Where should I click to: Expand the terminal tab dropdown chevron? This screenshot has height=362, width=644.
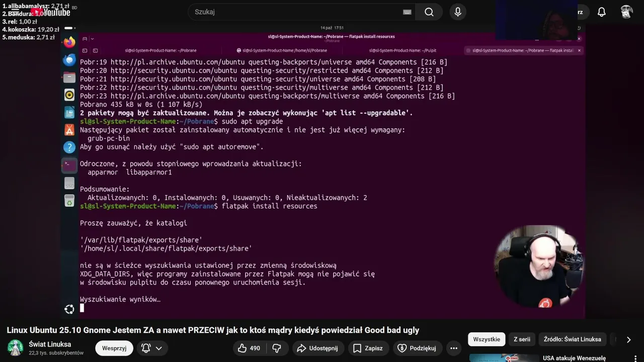click(x=92, y=39)
